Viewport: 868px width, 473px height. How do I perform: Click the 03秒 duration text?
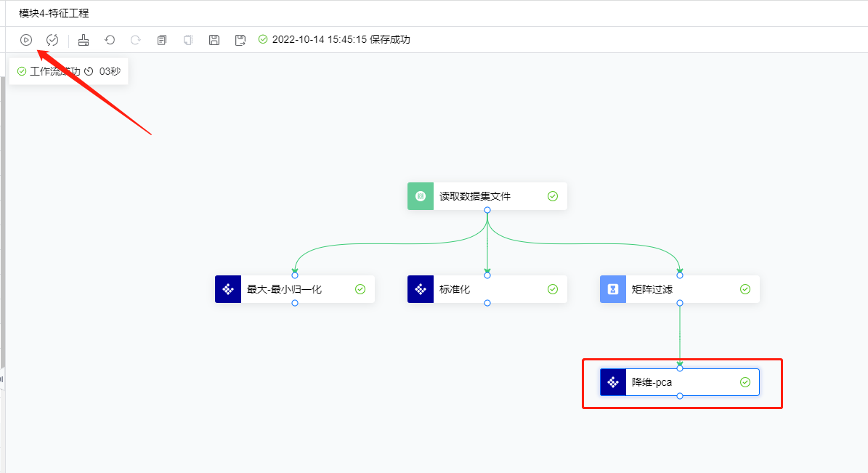(x=110, y=71)
